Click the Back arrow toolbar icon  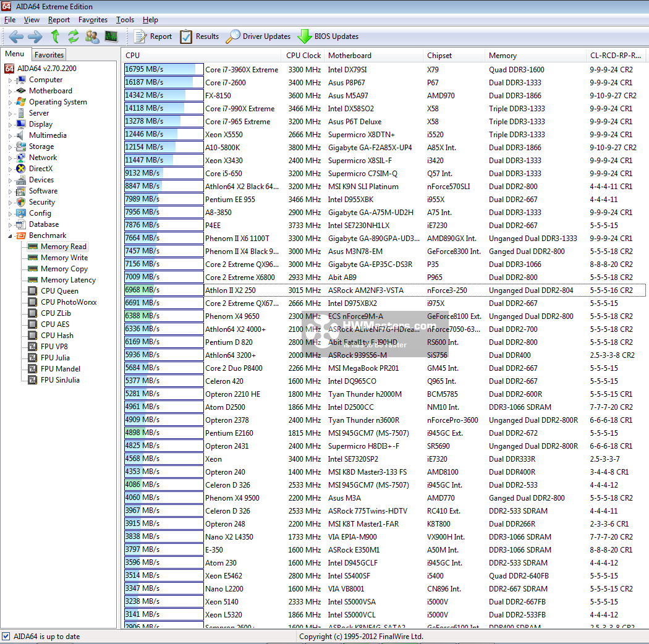(x=16, y=36)
